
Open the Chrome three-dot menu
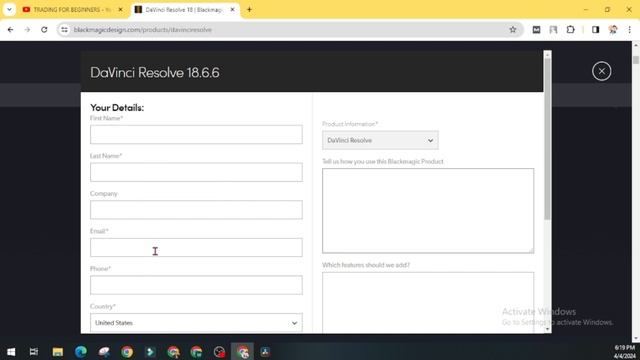click(629, 29)
